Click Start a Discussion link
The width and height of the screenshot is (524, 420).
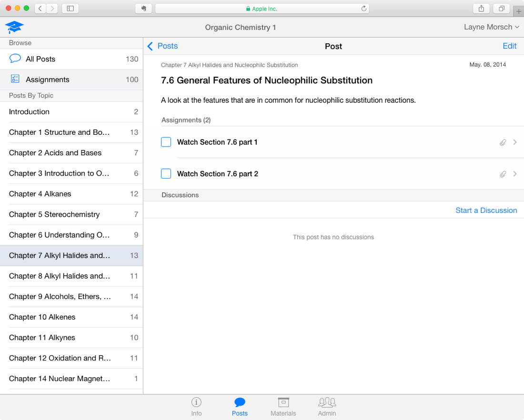(486, 210)
